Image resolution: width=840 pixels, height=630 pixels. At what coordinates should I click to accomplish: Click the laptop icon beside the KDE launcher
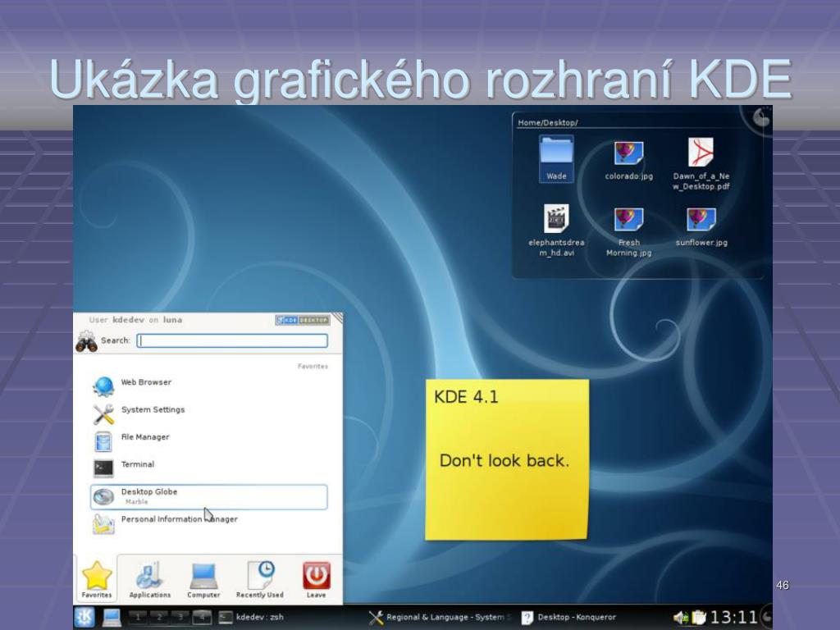(x=112, y=618)
